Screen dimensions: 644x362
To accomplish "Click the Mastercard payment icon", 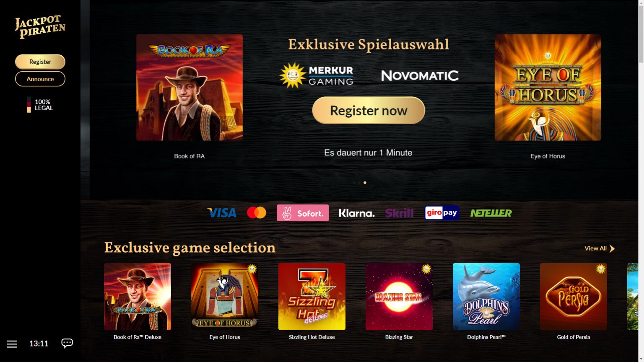I will tap(257, 213).
